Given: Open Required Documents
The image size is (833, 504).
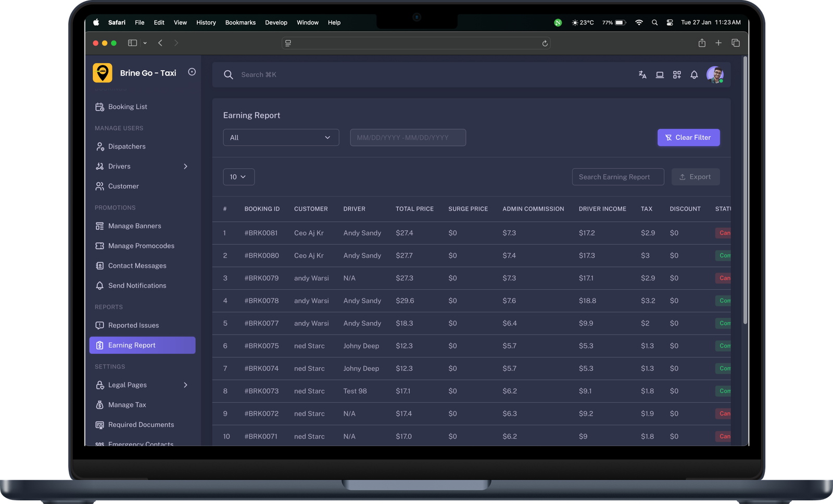Looking at the screenshot, I should pos(142,425).
